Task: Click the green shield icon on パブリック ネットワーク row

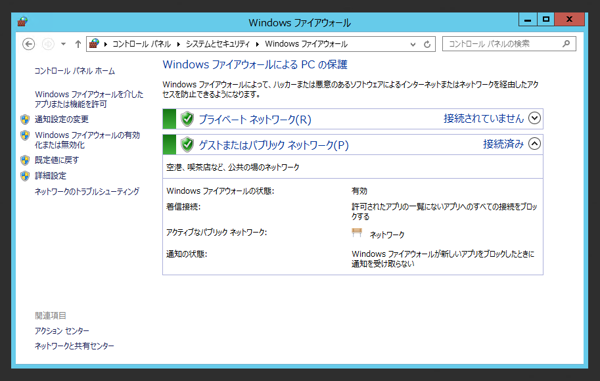Action: point(187,145)
